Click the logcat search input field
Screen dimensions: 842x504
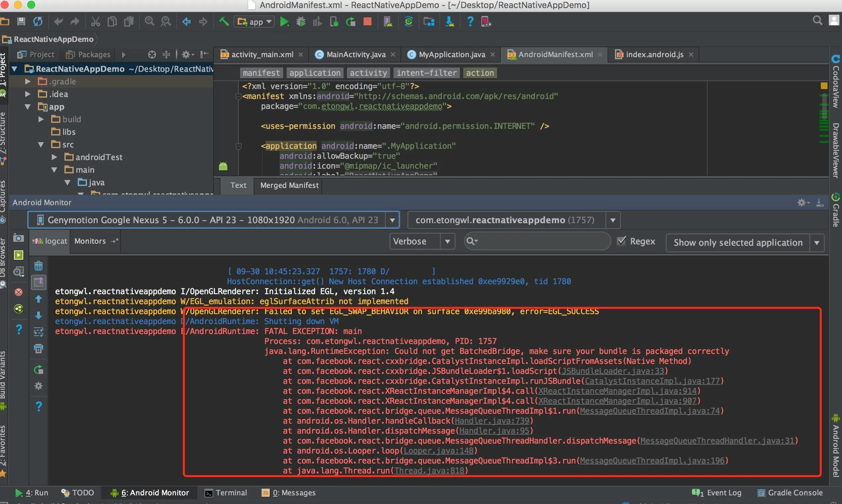pyautogui.click(x=538, y=241)
